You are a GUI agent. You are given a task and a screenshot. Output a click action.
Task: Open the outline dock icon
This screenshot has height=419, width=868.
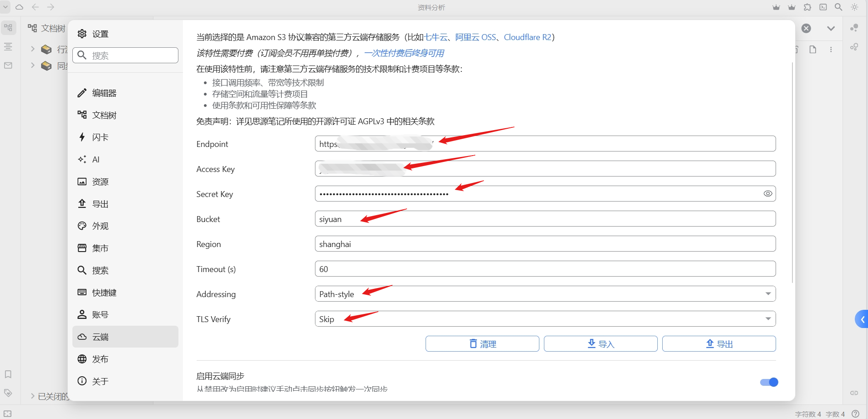(x=8, y=46)
